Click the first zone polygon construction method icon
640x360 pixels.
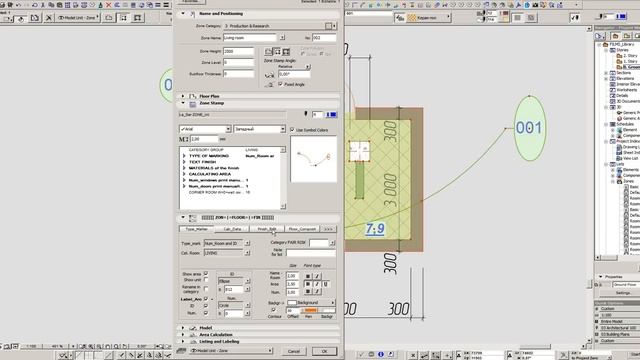pyautogui.click(x=268, y=52)
